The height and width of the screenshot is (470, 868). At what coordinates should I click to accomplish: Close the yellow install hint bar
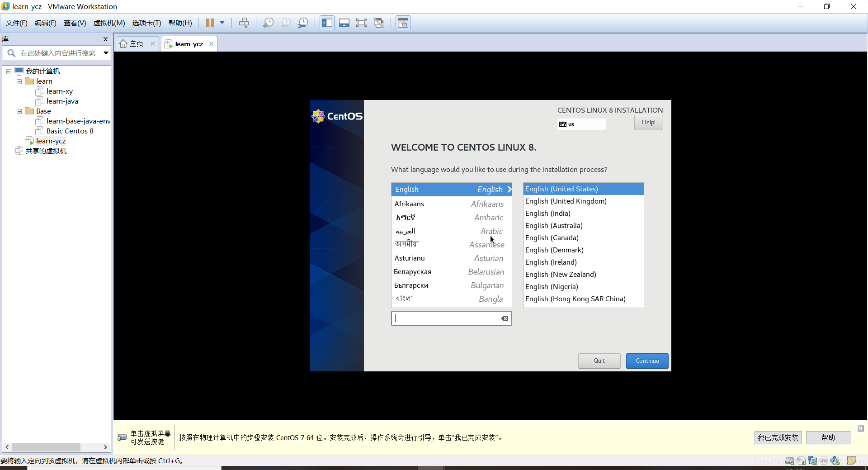click(861, 428)
